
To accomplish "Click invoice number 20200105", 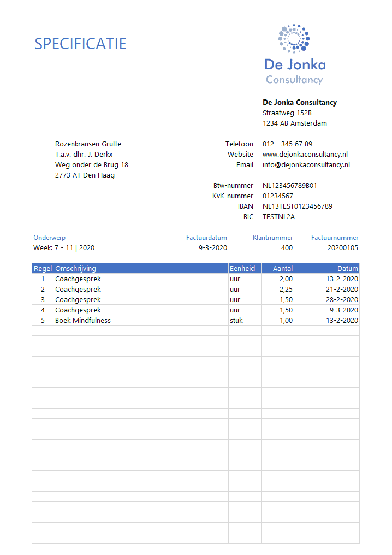I will pyautogui.click(x=343, y=248).
